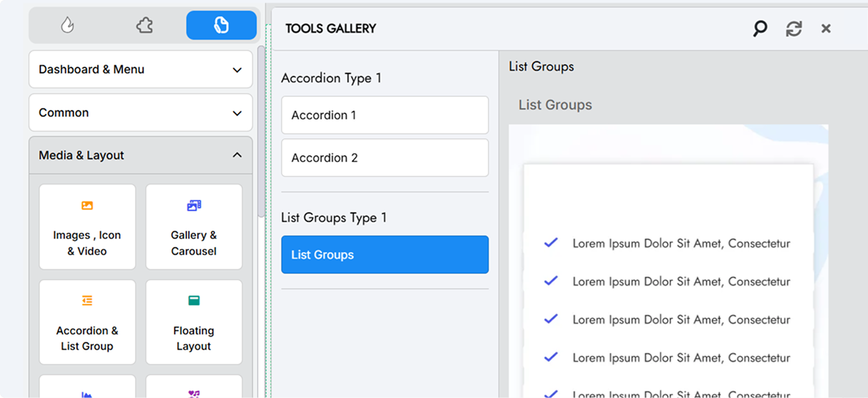This screenshot has height=398, width=868.
Task: Select Accordion 2 item
Action: coord(385,158)
